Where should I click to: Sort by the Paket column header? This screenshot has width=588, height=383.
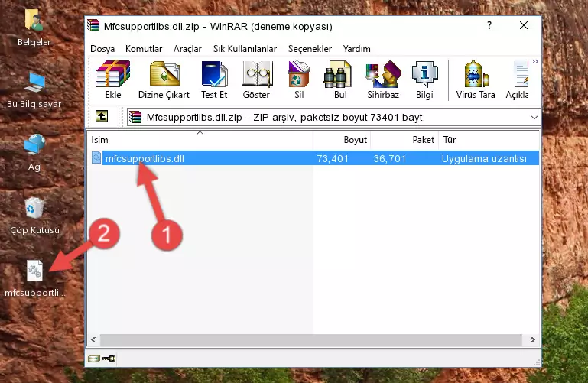click(x=404, y=140)
